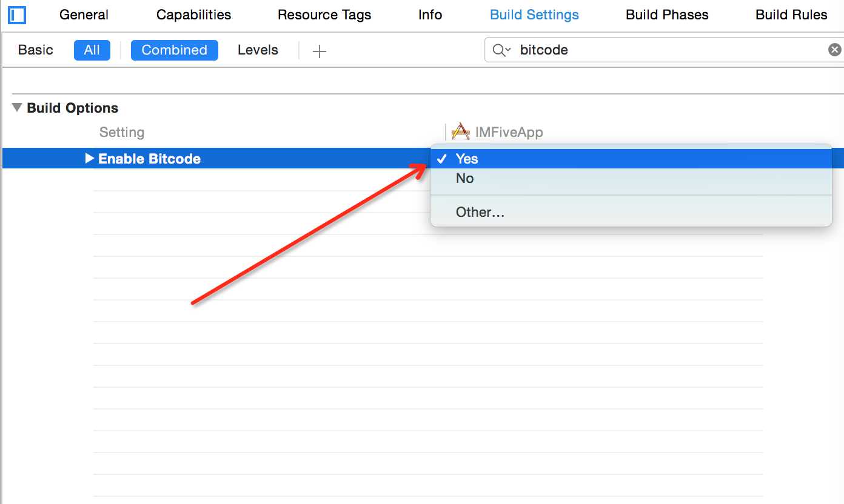Choose Yes in the bitcode popup
The width and height of the screenshot is (844, 504).
pos(631,159)
